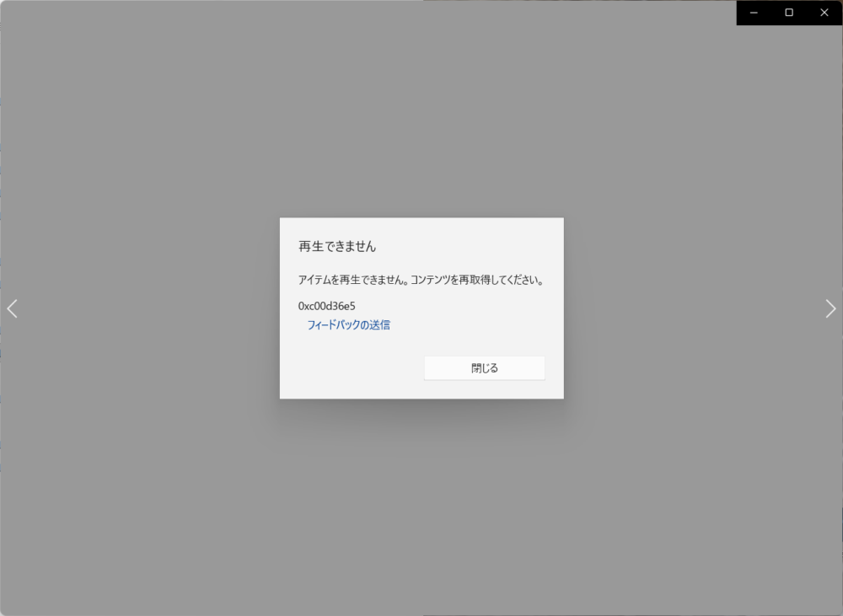This screenshot has height=616, width=843.
Task: Click empty space left of 閉じる button
Action: pos(354,368)
